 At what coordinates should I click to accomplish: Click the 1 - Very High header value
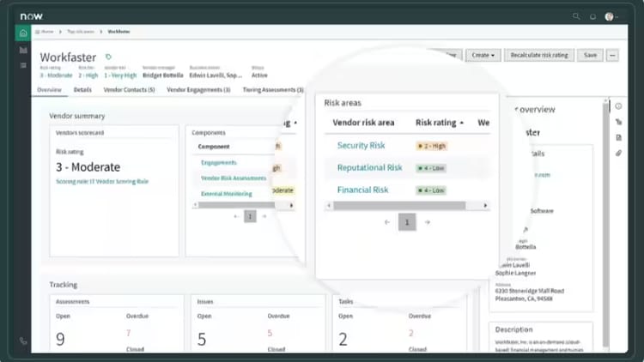120,75
